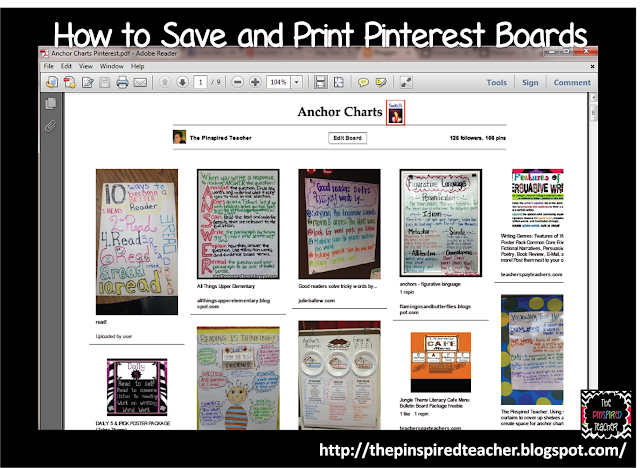Viewport: 640px width, 468px height.
Task: Open the Vocabulary Test polka dot pin
Action: [x=532, y=350]
